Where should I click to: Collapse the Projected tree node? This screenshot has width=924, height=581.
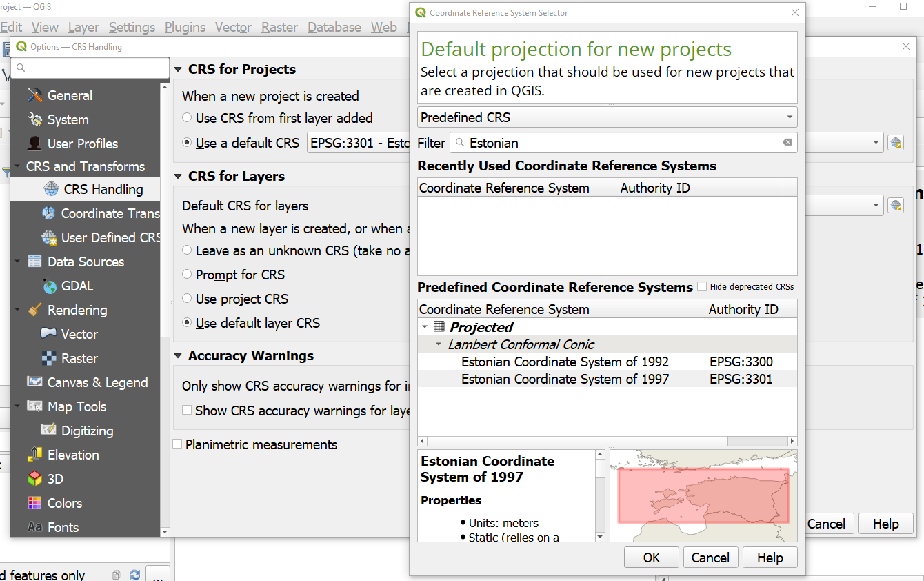click(x=425, y=327)
